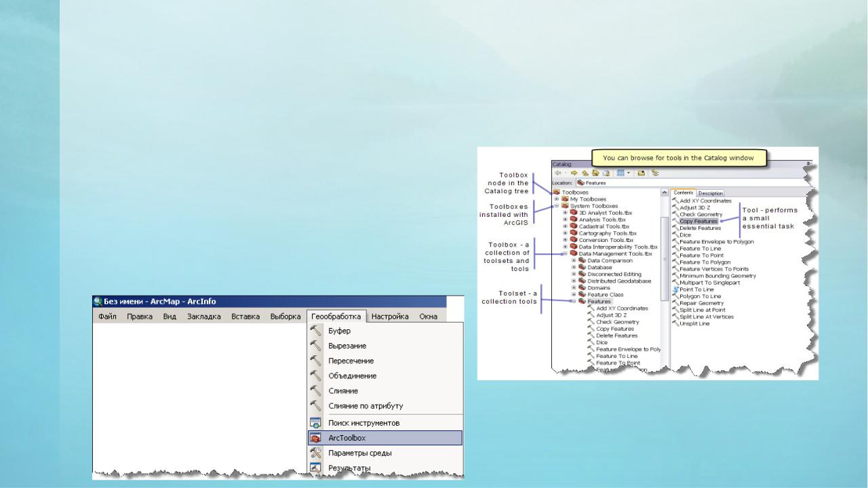The width and height of the screenshot is (868, 488).
Task: Click the Toggle Catalog Tree icon
Action: 655,173
